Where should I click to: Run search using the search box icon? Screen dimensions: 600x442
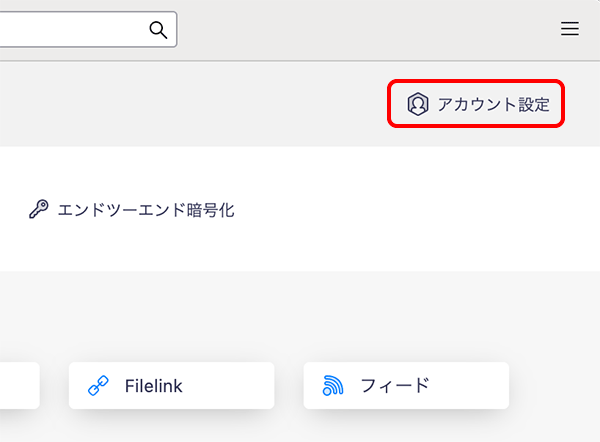click(x=158, y=30)
